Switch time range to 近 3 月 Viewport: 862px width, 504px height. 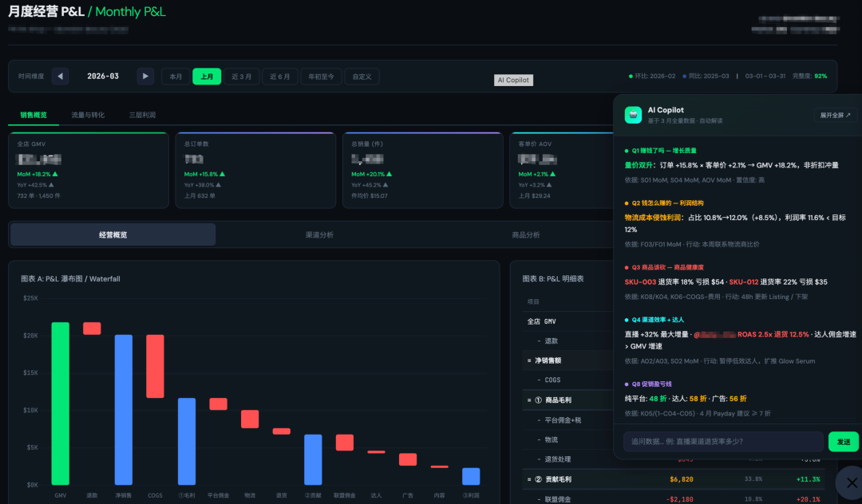click(242, 77)
